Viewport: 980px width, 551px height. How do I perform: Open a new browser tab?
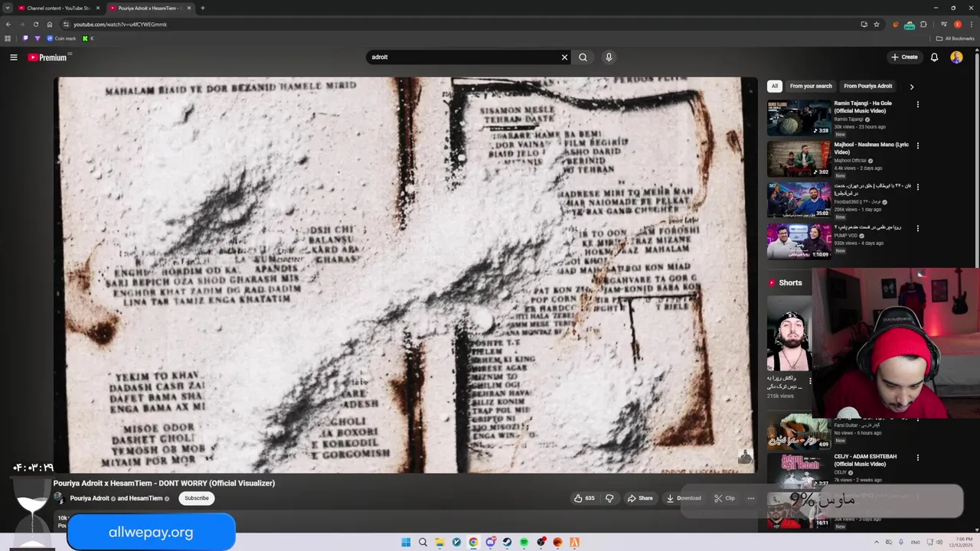click(202, 8)
